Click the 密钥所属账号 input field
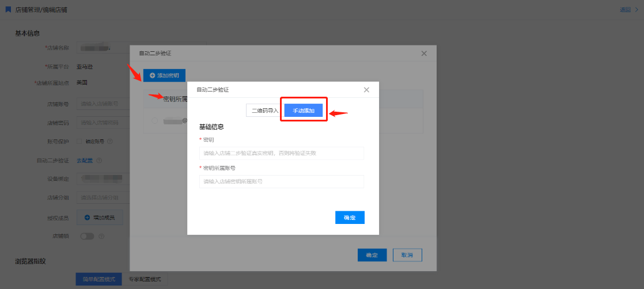Viewport: 644px width, 289px height. pyautogui.click(x=281, y=181)
